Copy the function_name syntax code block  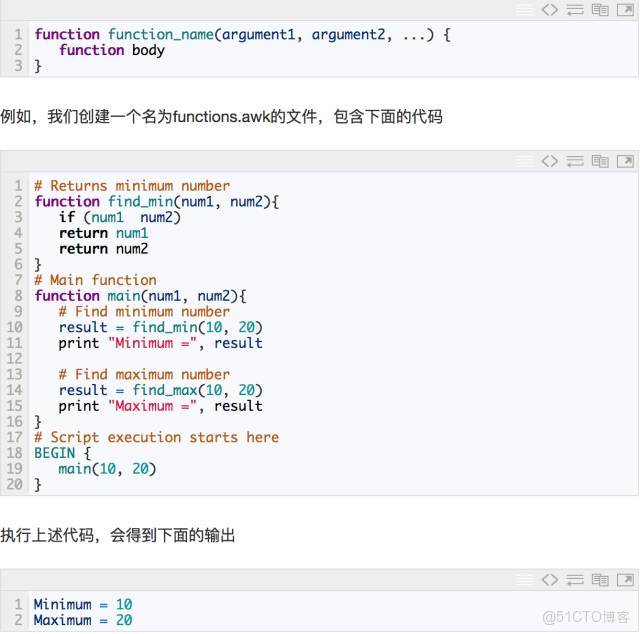[x=600, y=10]
